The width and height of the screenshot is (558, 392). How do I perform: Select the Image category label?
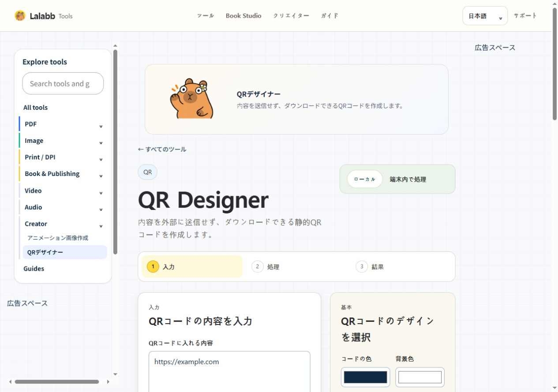click(34, 141)
